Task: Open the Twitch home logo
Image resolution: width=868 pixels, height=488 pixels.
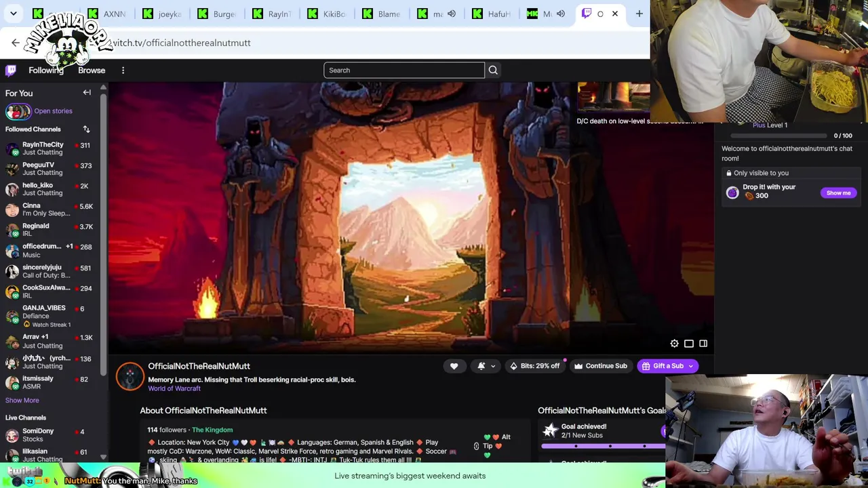Action: 11,70
